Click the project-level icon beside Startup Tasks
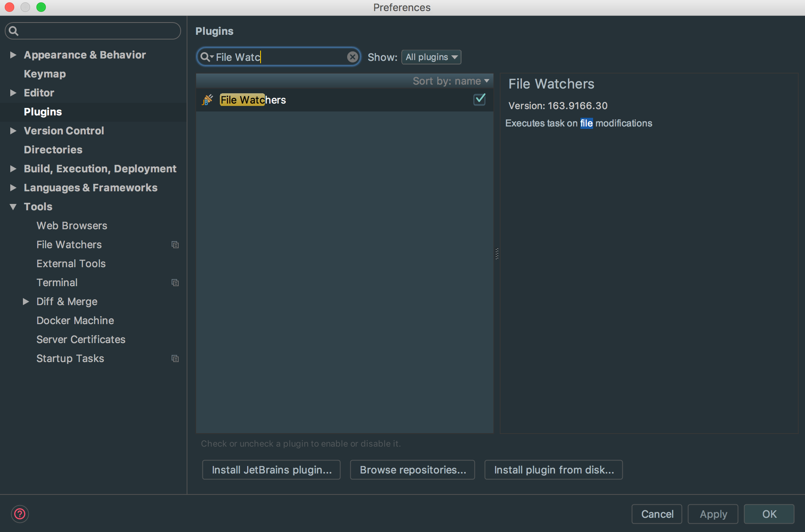The width and height of the screenshot is (805, 532). coord(175,358)
